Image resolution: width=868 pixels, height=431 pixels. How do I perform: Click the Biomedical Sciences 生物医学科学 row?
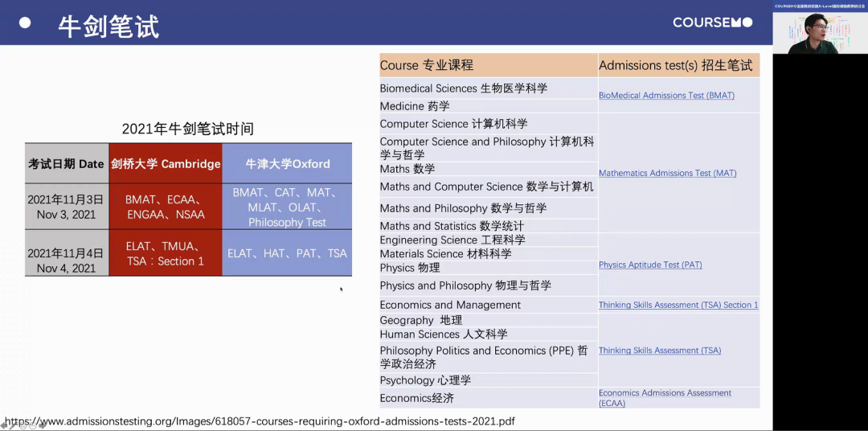489,88
